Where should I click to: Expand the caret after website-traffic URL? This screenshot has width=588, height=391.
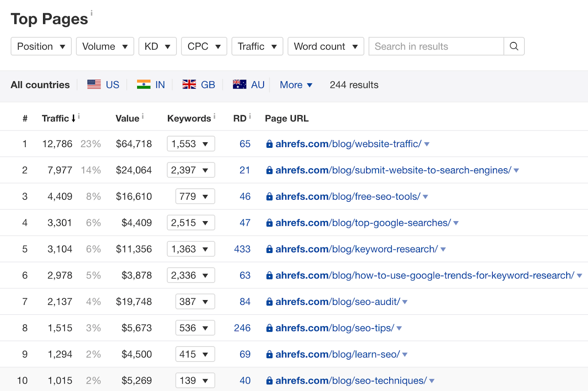click(x=427, y=144)
